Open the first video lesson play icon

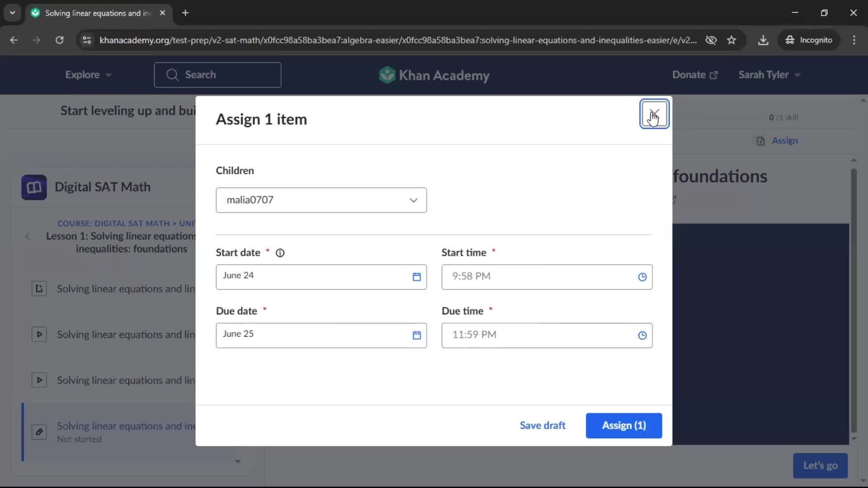point(39,334)
